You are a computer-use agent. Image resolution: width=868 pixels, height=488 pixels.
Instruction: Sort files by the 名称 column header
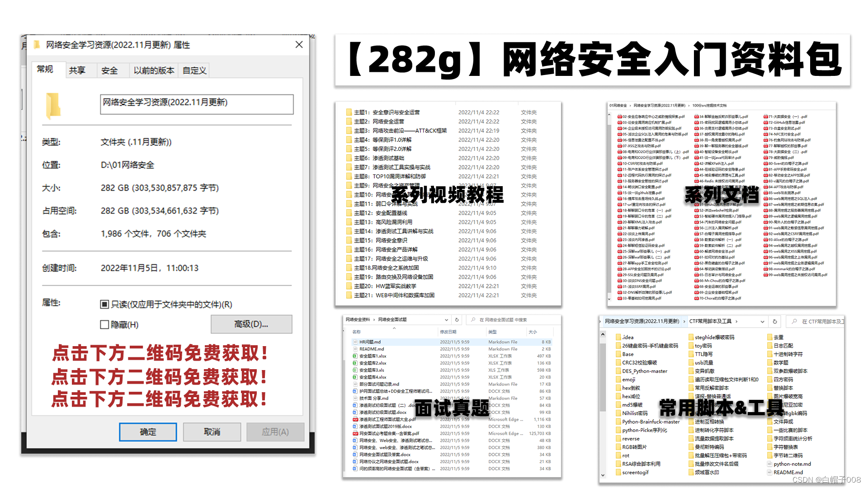pyautogui.click(x=356, y=332)
